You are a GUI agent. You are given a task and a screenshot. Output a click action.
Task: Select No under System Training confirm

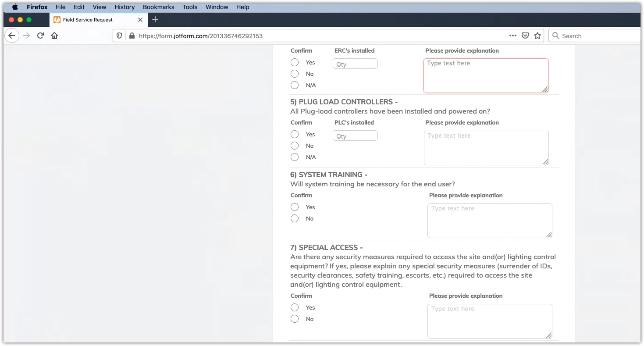(x=294, y=218)
